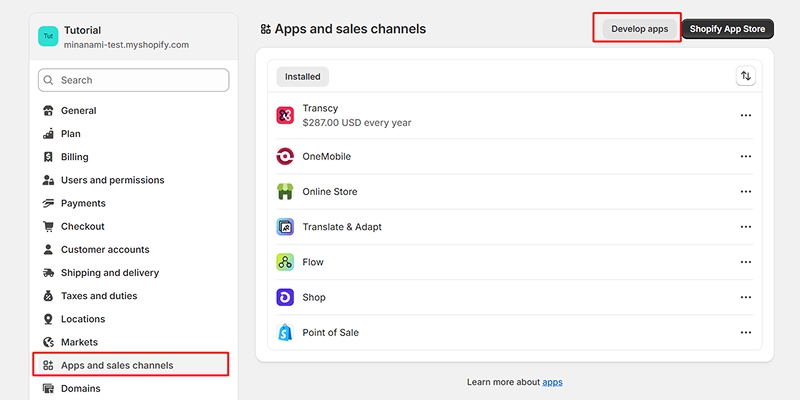
Task: Click the General storefront icon
Action: (48, 111)
